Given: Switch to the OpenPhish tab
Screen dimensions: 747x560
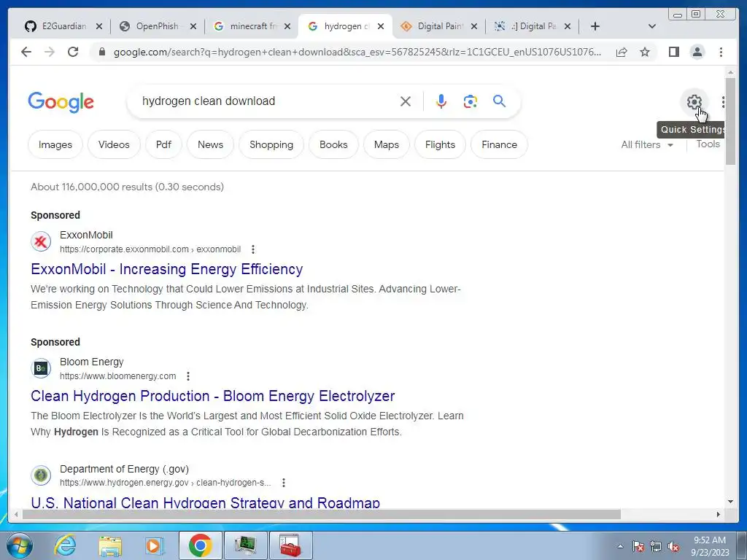Looking at the screenshot, I should click(x=158, y=26).
